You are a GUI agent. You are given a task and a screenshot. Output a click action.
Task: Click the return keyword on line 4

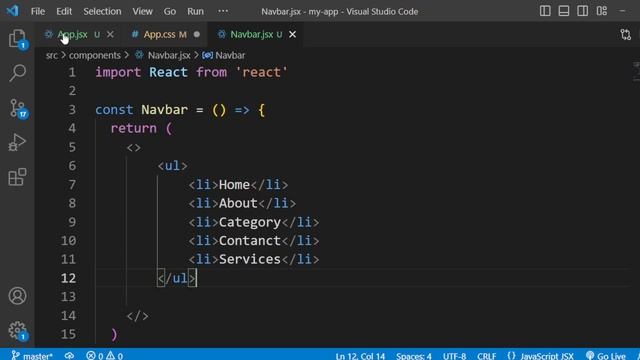[x=133, y=128]
